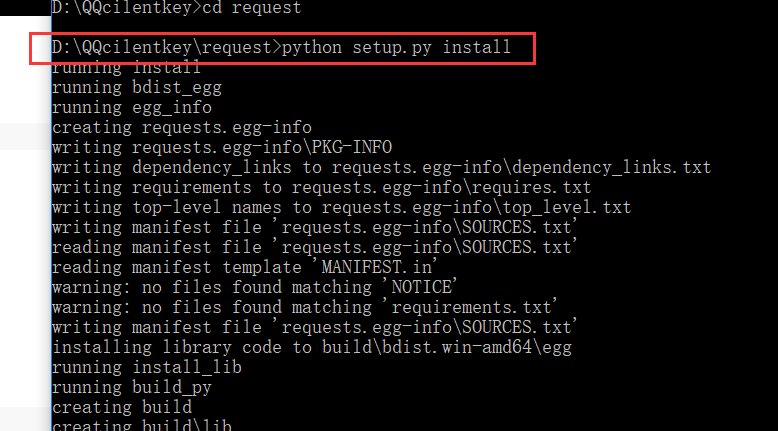Image resolution: width=778 pixels, height=431 pixels.
Task: Click the 'running install_lib' line
Action: pyautogui.click(x=147, y=367)
